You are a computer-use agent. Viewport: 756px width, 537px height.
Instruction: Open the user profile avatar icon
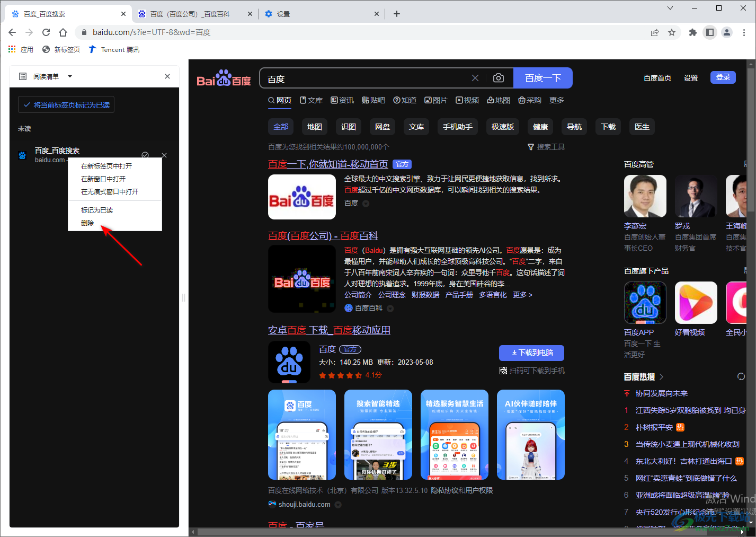click(727, 32)
